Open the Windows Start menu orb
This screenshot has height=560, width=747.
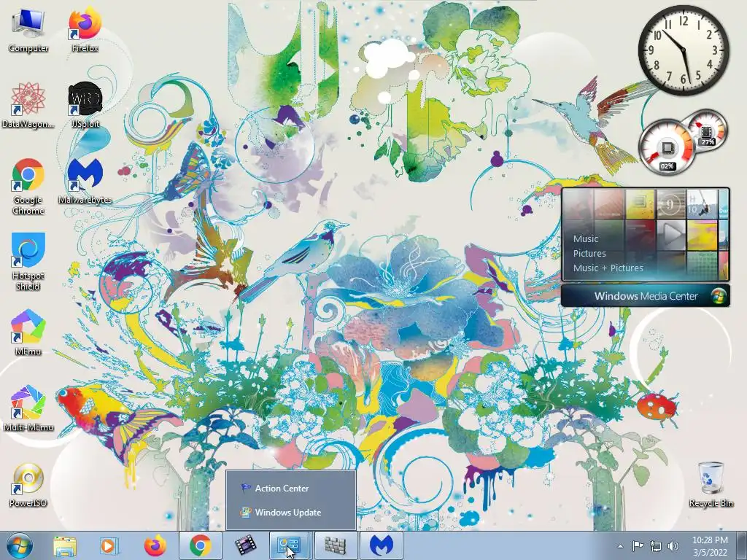[x=20, y=545]
